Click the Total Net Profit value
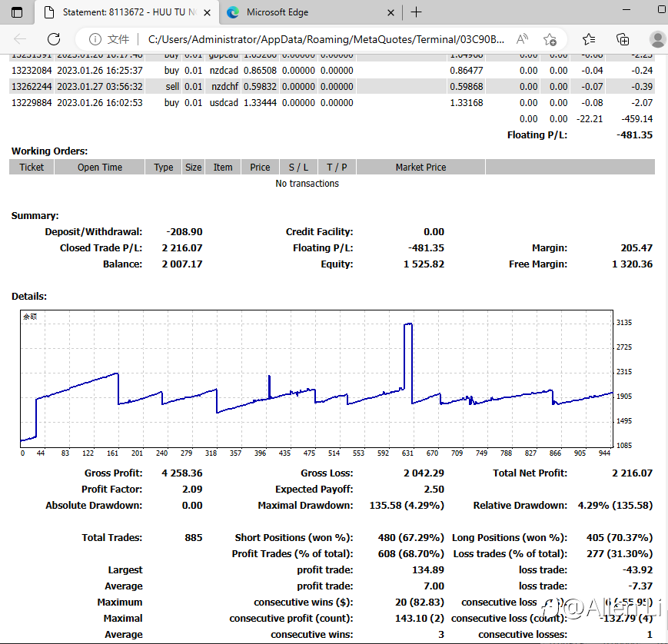The image size is (668, 644). tap(631, 473)
